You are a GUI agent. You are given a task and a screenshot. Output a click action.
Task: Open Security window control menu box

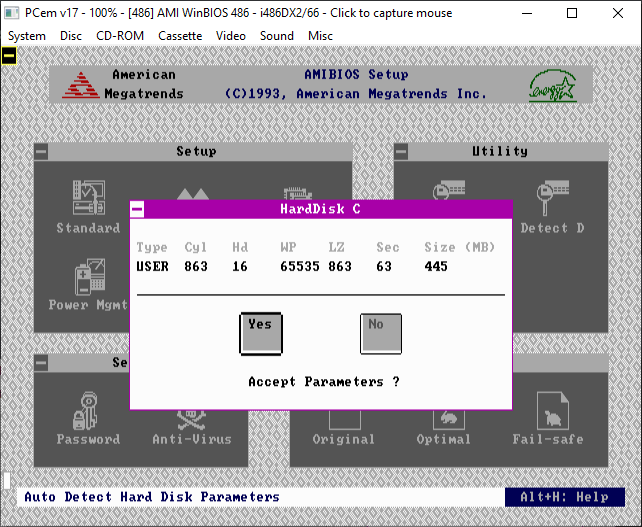tap(41, 363)
